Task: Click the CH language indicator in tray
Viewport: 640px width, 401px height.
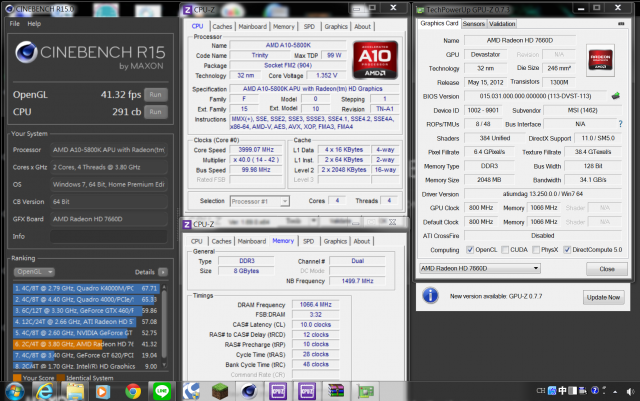Action: (541, 391)
